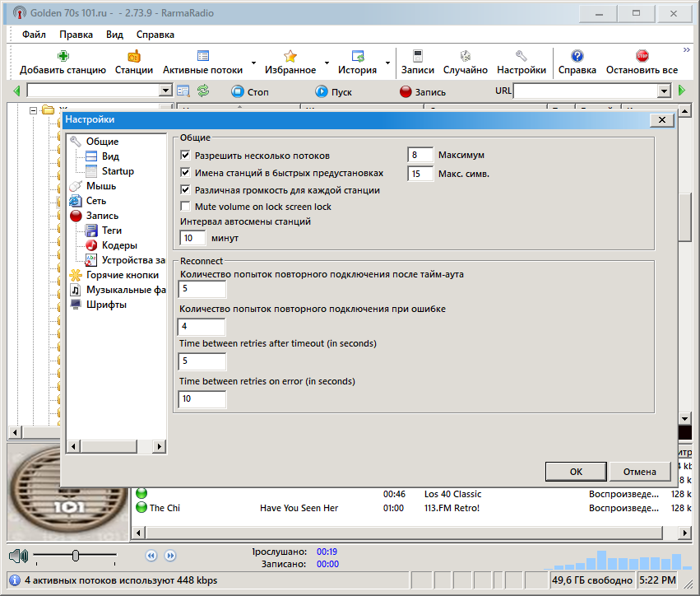This screenshot has width=700, height=596.
Task: Open the Избранное star icon
Action: (x=290, y=56)
